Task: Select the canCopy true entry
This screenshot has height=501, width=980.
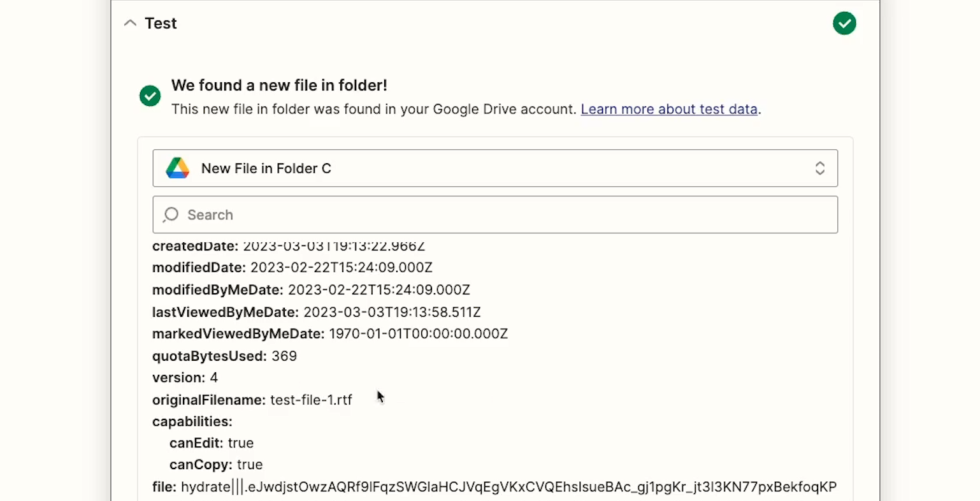Action: tap(216, 465)
